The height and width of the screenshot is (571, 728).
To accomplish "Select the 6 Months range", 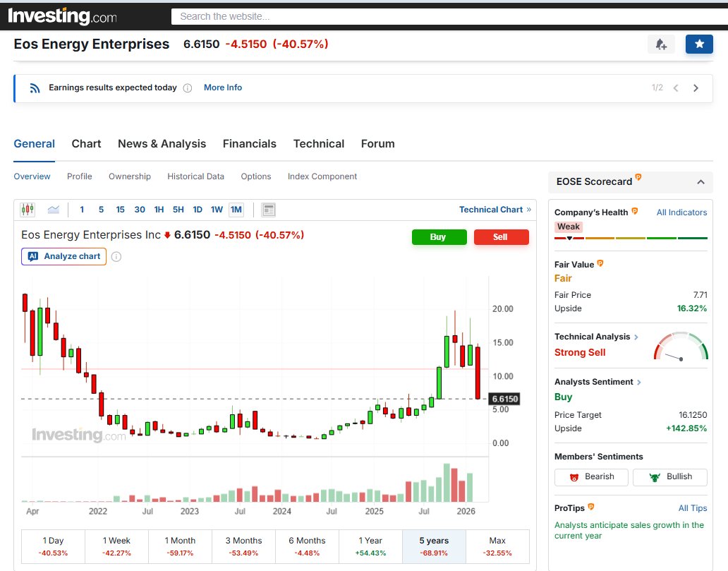I will (307, 546).
